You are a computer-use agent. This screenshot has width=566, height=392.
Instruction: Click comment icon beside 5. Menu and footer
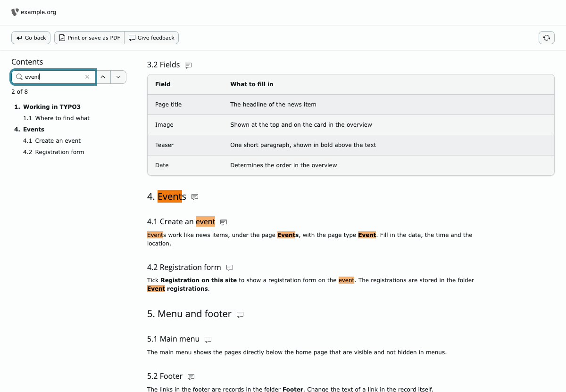[x=240, y=315]
